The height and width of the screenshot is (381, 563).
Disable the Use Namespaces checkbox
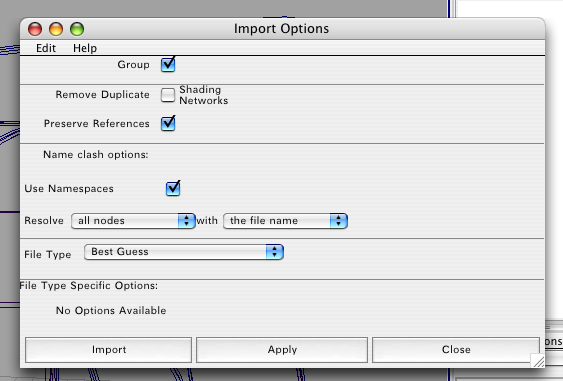pos(173,189)
